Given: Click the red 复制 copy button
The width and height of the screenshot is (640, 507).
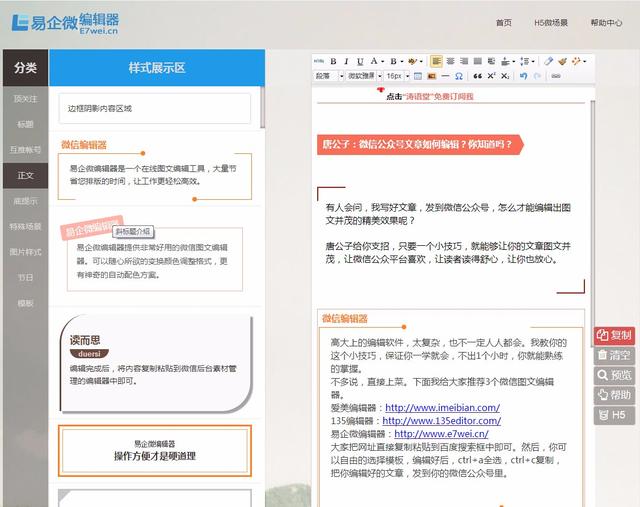Looking at the screenshot, I should (614, 336).
